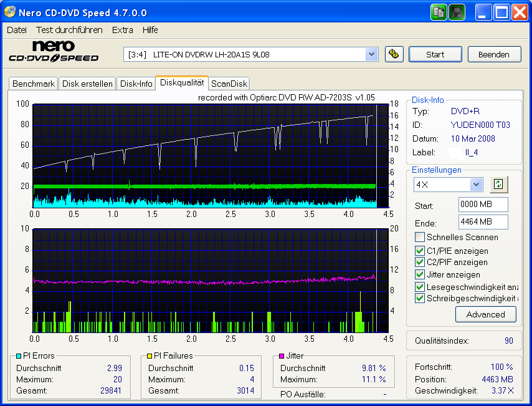Click the application icon in the title bar
This screenshot has height=406, width=532.
coord(9,12)
